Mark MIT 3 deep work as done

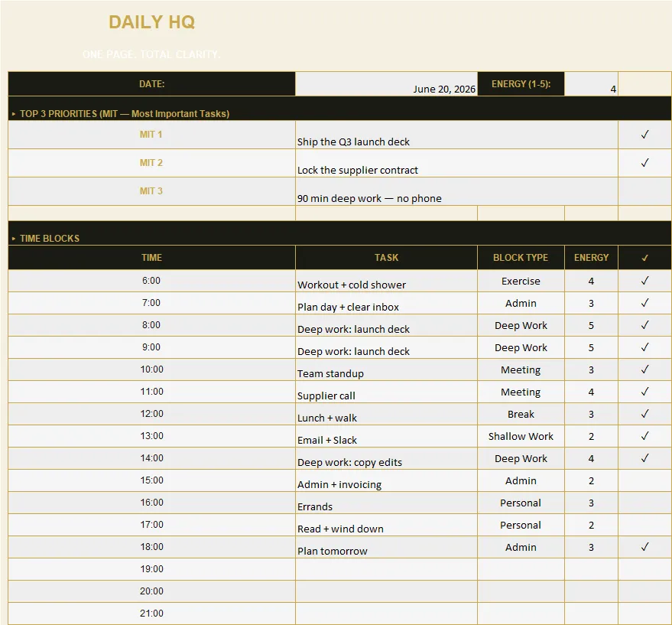644,191
